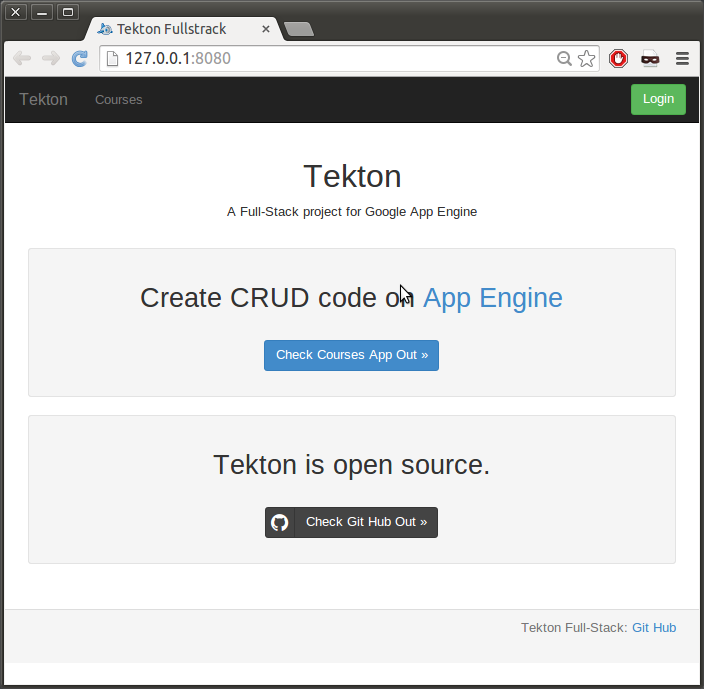Click the large Tekton heading
Screen dimensions: 704x689
click(352, 176)
